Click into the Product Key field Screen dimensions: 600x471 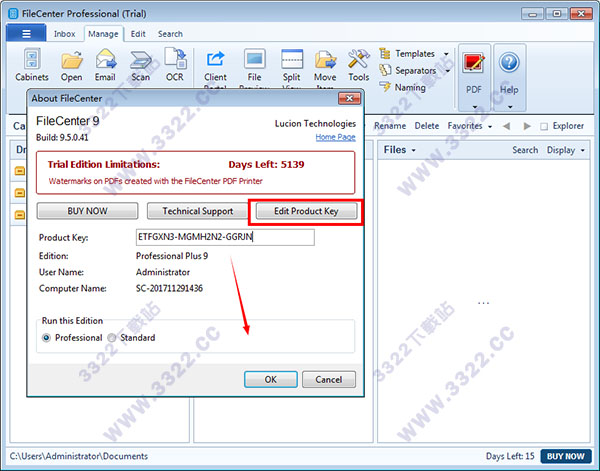[225, 237]
